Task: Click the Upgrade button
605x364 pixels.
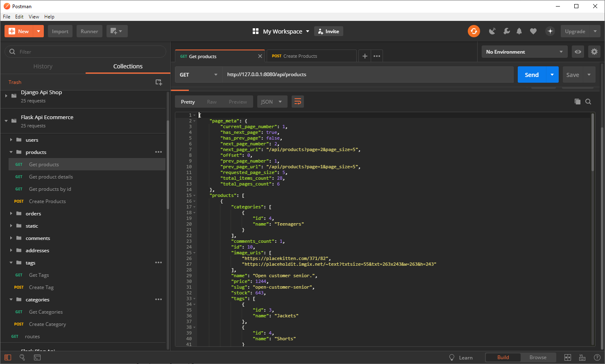Action: pos(575,31)
